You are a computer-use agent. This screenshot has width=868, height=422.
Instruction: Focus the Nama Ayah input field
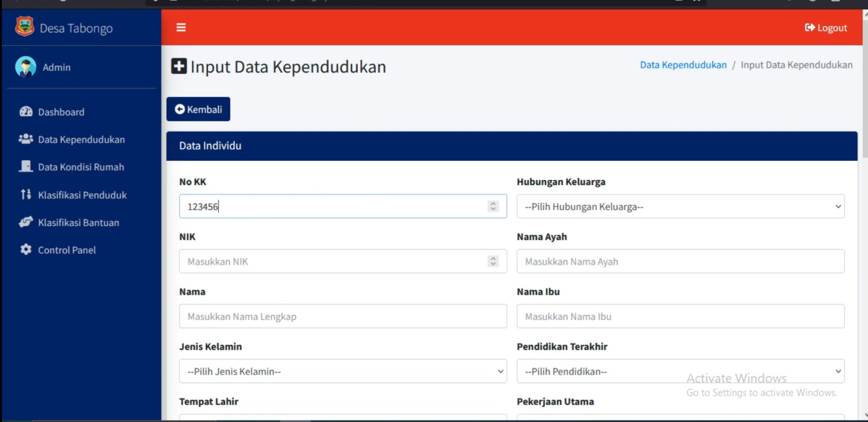680,261
